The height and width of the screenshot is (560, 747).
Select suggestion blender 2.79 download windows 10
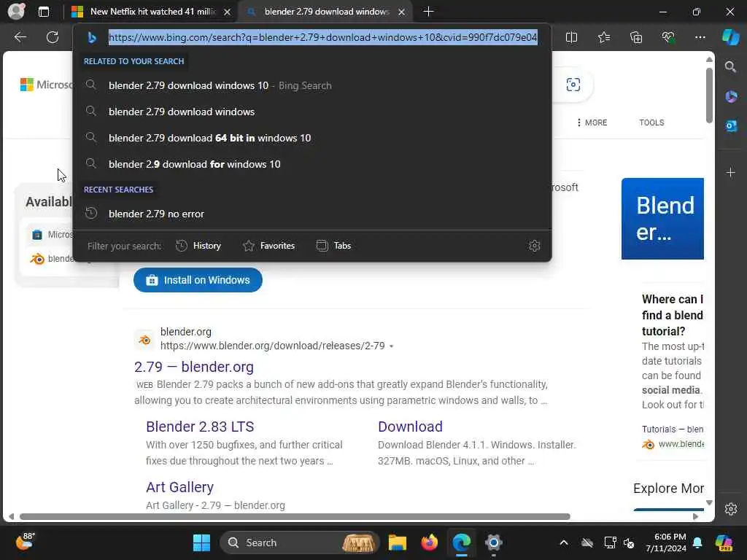[312, 86]
